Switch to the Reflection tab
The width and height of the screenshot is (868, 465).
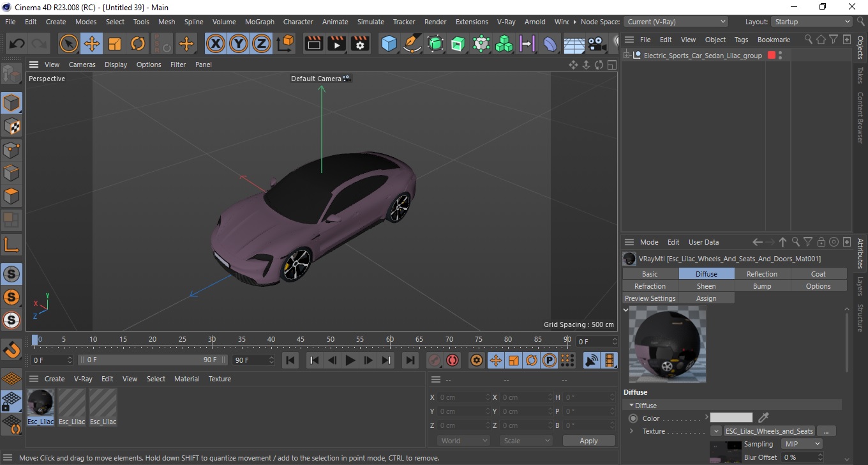click(762, 274)
